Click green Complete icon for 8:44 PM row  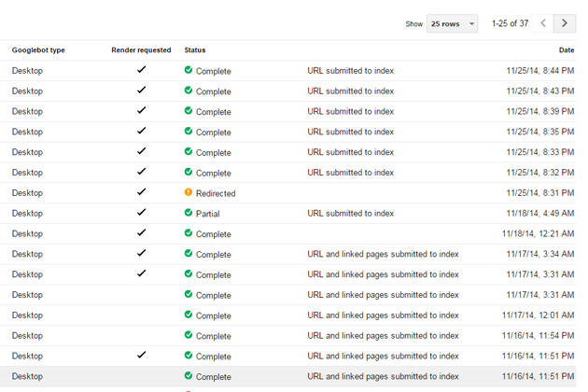(189, 70)
